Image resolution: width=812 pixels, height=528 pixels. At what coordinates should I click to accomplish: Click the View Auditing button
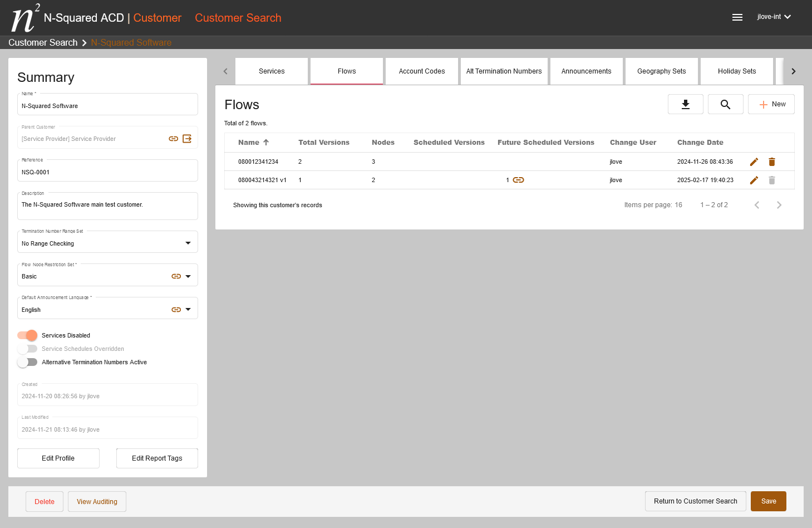pos(97,501)
